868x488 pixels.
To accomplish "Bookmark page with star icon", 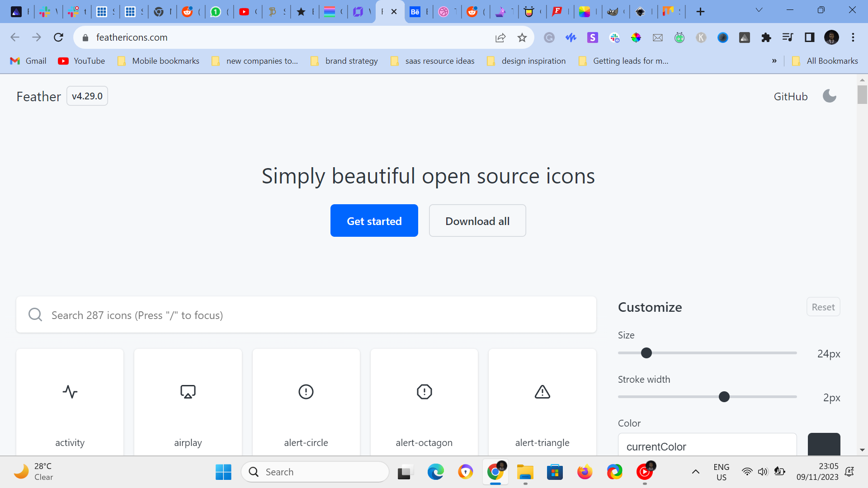I will pyautogui.click(x=522, y=38).
